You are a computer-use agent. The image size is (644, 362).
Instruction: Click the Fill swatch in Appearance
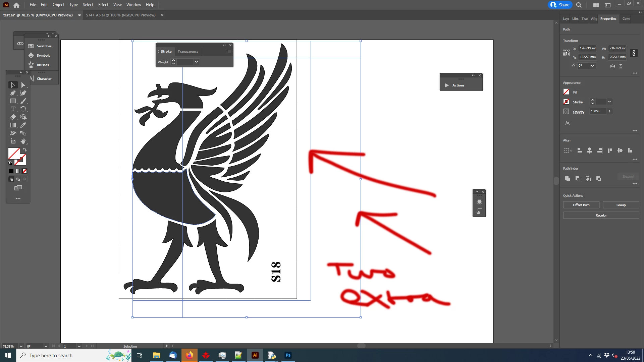[566, 92]
